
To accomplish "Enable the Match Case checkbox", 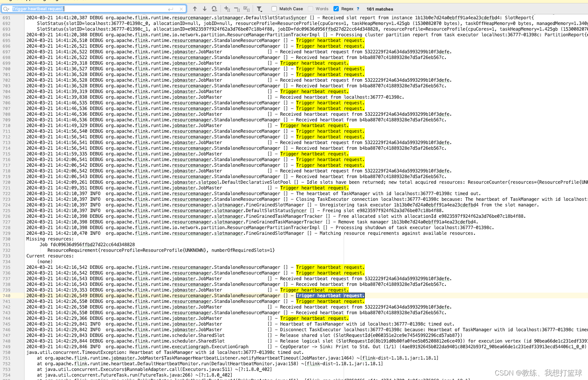I will click(x=274, y=9).
